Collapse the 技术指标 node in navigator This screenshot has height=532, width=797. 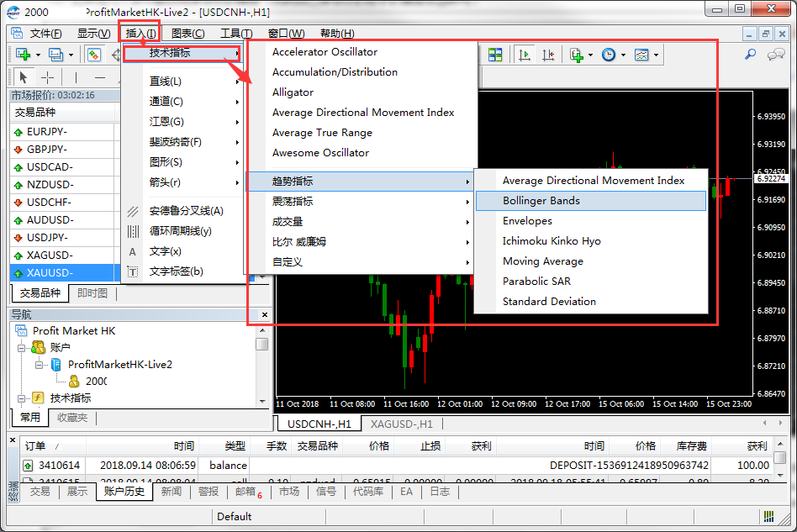click(23, 398)
